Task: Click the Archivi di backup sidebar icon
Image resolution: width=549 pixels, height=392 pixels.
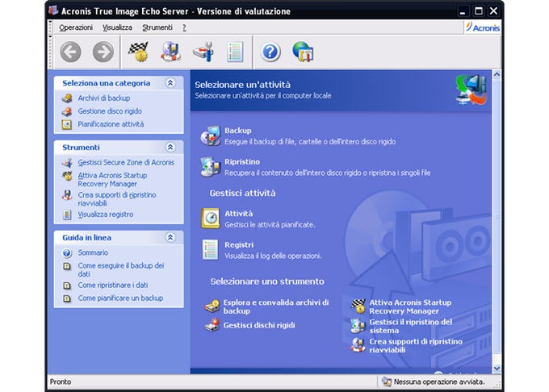Action: [67, 98]
